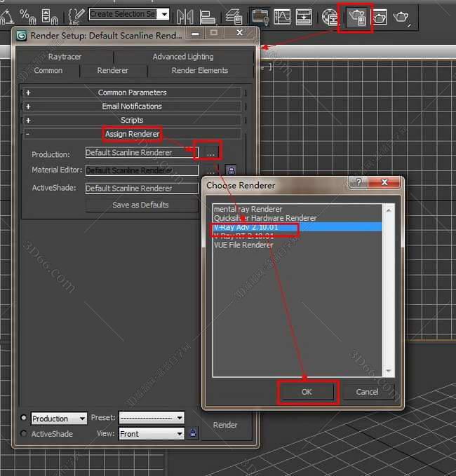Click the Production Default Scanline Renderer field
Viewport: 456px width, 476px height.
142,152
